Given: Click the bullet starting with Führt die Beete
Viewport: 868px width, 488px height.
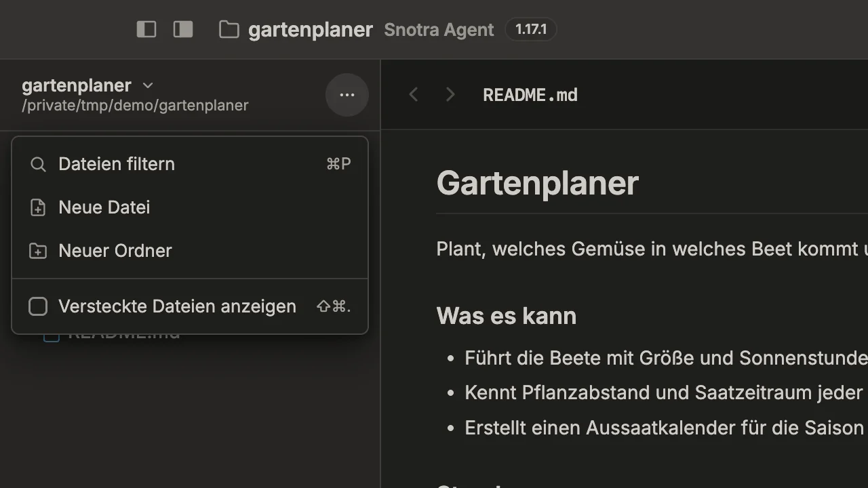Looking at the screenshot, I should pyautogui.click(x=666, y=358).
